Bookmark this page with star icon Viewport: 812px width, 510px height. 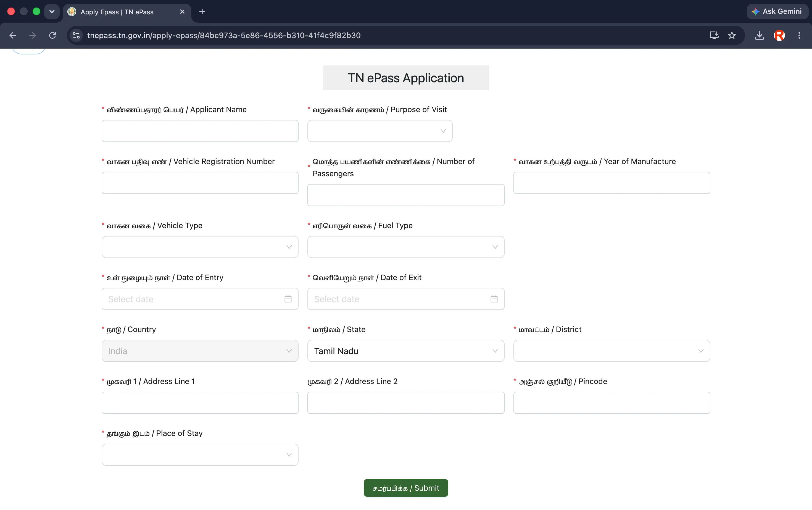pos(732,35)
